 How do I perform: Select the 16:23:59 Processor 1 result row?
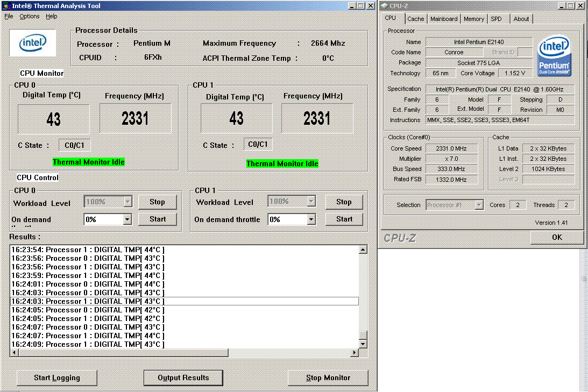pos(184,275)
